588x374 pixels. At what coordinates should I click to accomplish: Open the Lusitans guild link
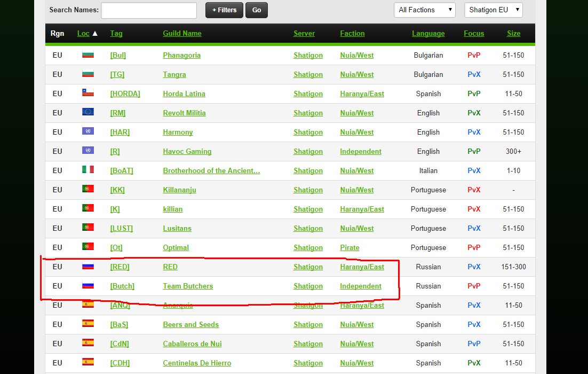coord(177,228)
